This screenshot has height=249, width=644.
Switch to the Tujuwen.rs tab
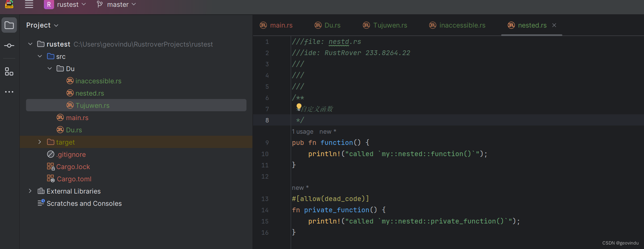point(385,25)
